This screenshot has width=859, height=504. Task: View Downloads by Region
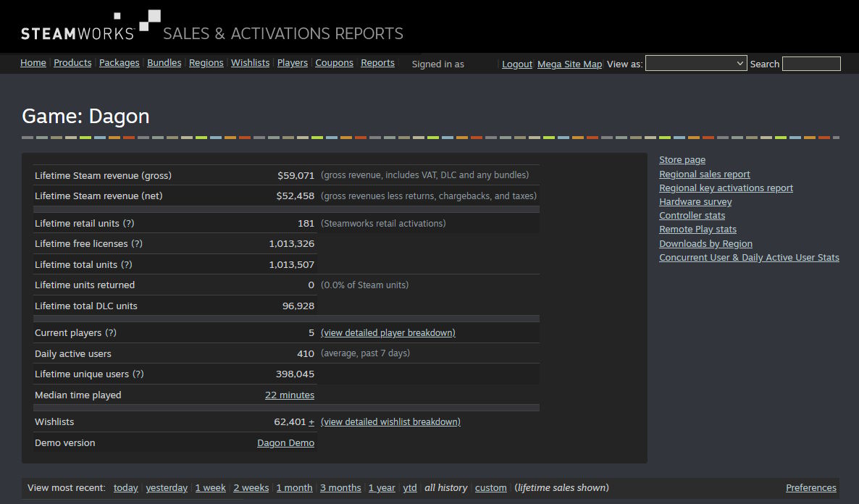(705, 243)
